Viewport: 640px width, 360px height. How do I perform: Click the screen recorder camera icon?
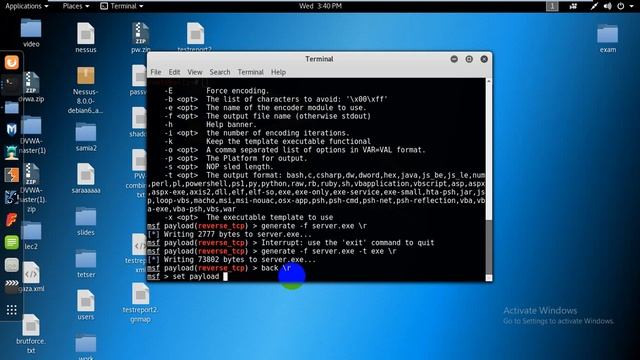[573, 6]
